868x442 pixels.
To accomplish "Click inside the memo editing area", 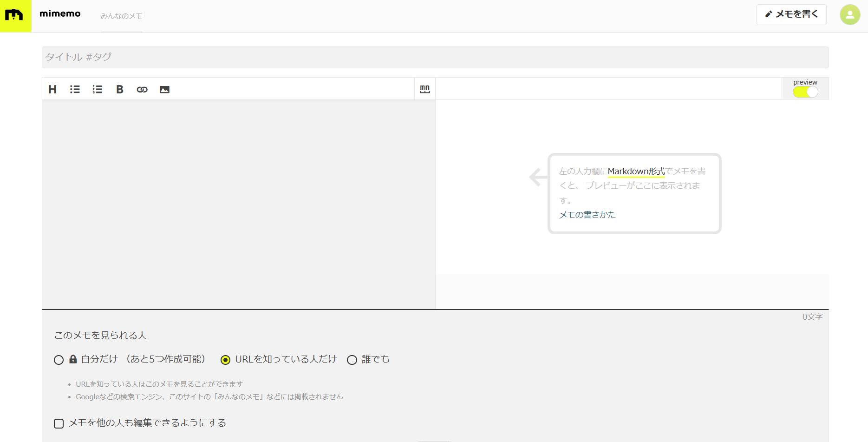I will pyautogui.click(x=232, y=200).
